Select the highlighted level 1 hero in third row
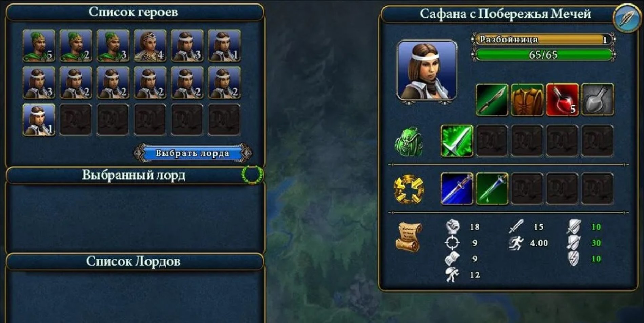This screenshot has width=644, height=323. point(39,120)
